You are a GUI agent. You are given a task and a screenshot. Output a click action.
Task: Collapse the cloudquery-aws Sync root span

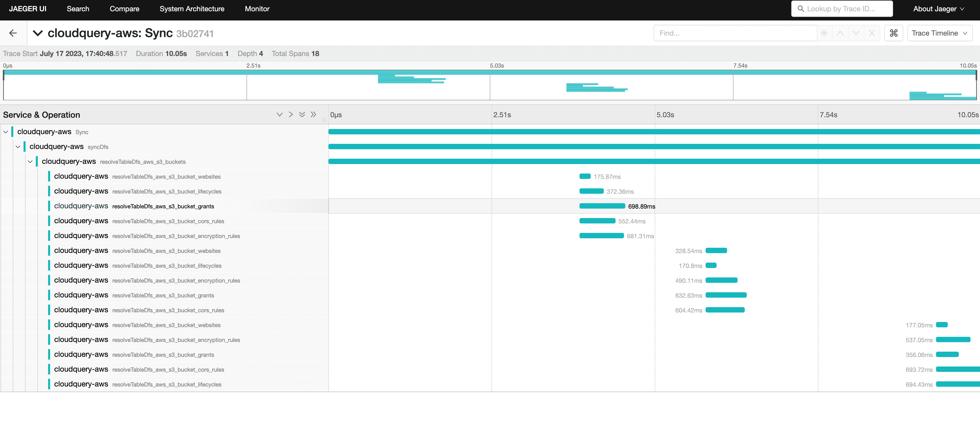(x=6, y=132)
